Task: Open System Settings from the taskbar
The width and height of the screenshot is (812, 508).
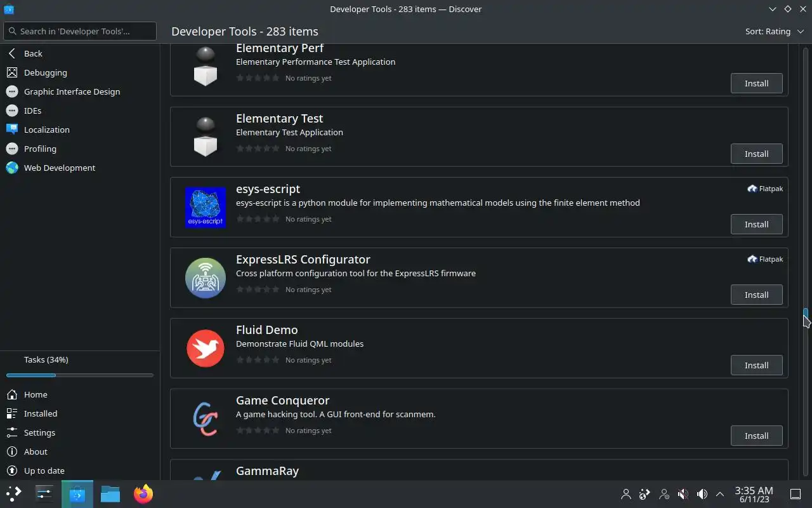Action: [44, 493]
